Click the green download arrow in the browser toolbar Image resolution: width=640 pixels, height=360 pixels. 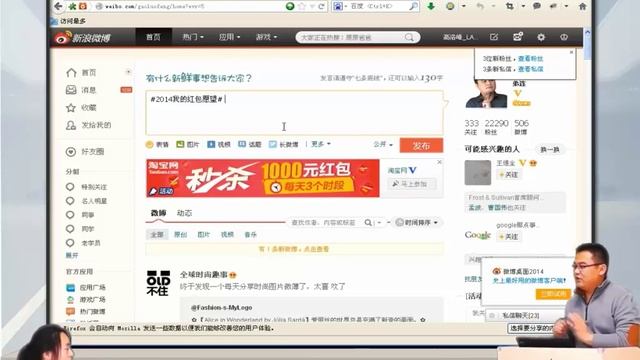coord(431,6)
